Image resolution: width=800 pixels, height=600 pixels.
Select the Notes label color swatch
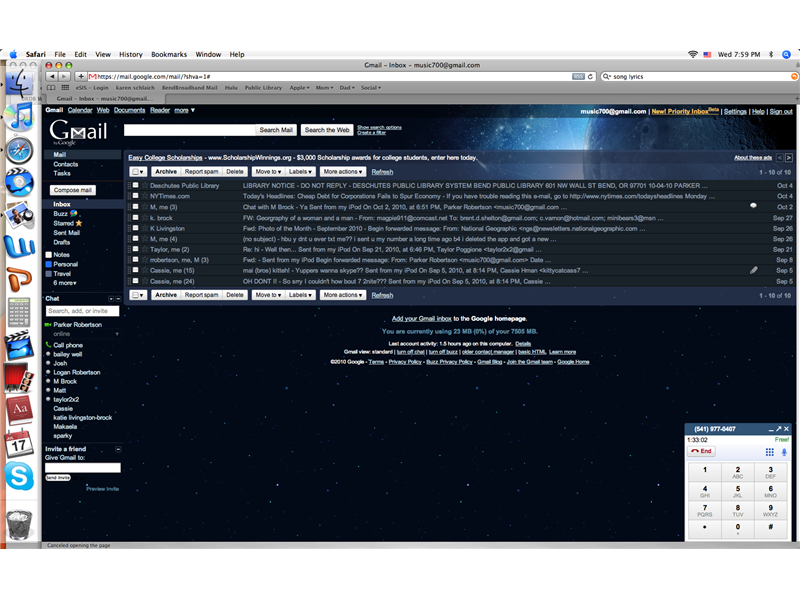click(49, 255)
